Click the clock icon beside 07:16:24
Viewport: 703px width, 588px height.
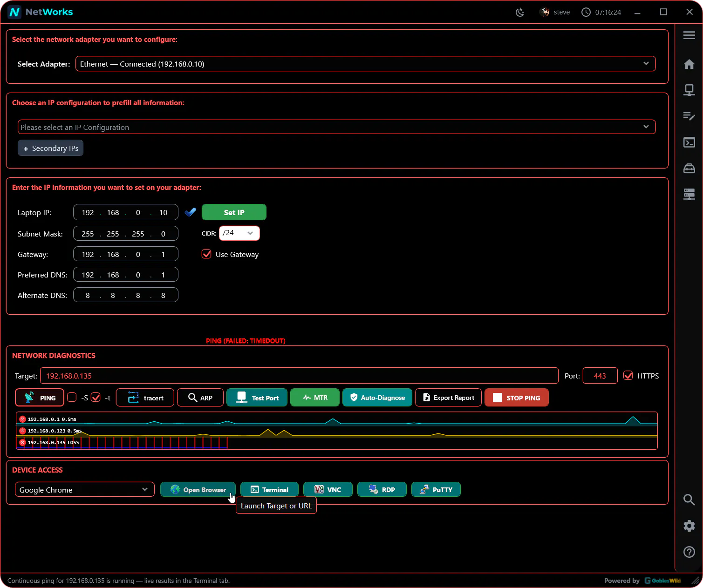(x=586, y=12)
